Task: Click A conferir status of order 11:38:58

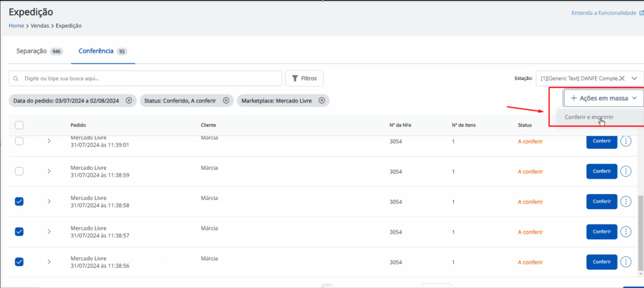Action: [x=530, y=202]
